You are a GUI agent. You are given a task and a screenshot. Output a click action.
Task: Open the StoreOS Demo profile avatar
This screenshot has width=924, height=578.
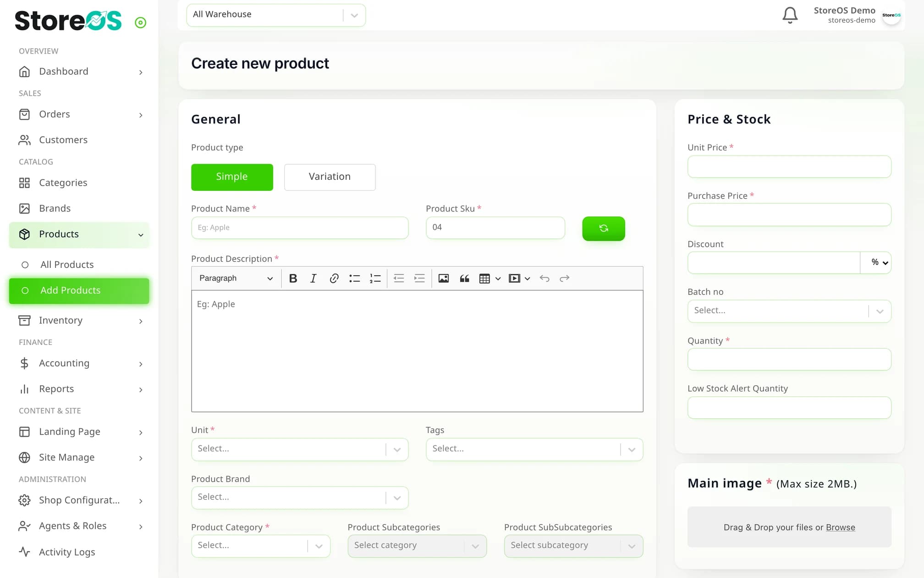click(x=891, y=15)
